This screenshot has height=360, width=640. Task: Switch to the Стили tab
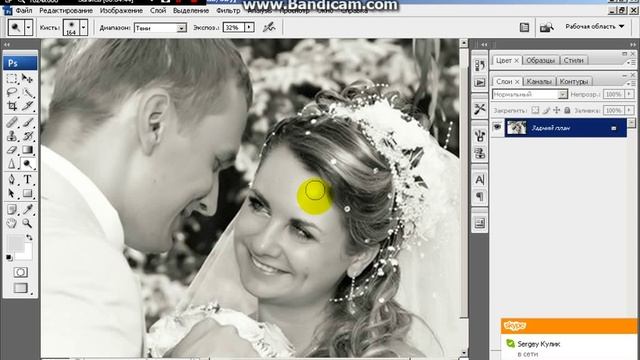573,60
